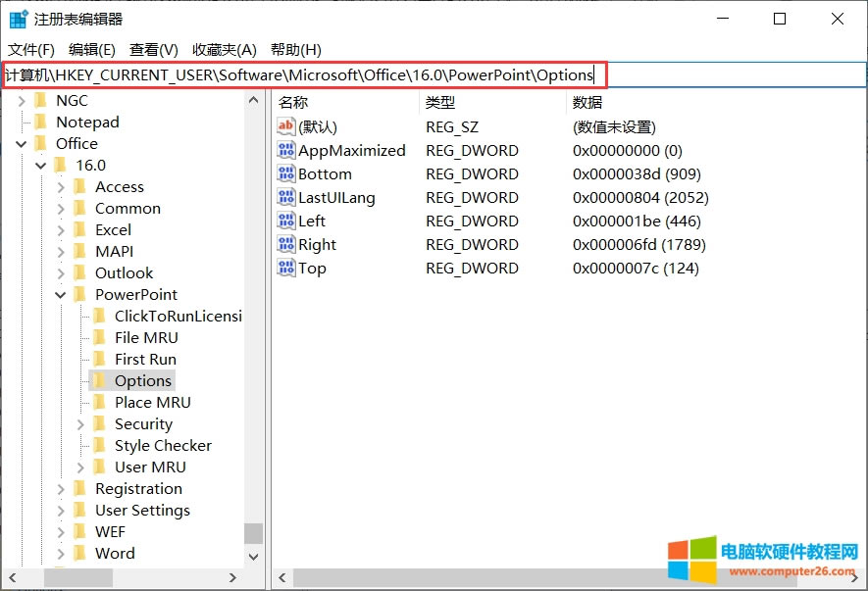Collapse the PowerPoint tree node
This screenshot has width=868, height=591.
pos(61,294)
